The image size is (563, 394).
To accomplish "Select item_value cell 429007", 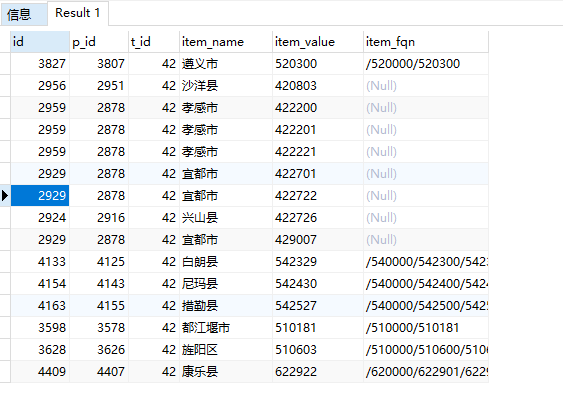I will (x=318, y=240).
